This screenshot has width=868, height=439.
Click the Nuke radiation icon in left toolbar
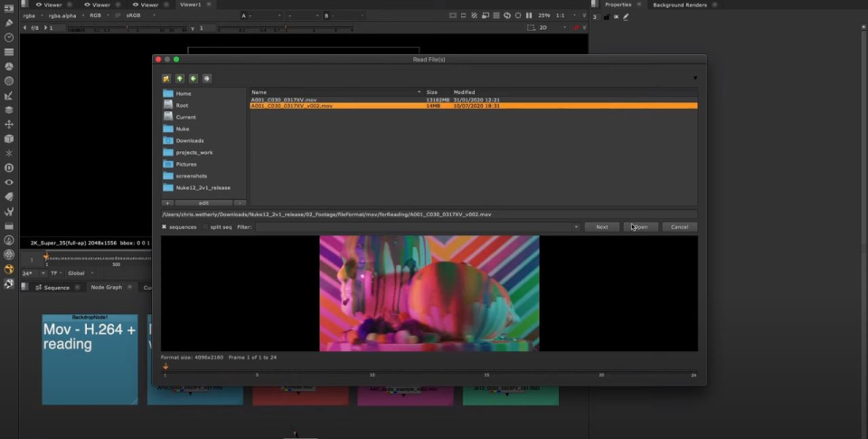pyautogui.click(x=9, y=269)
